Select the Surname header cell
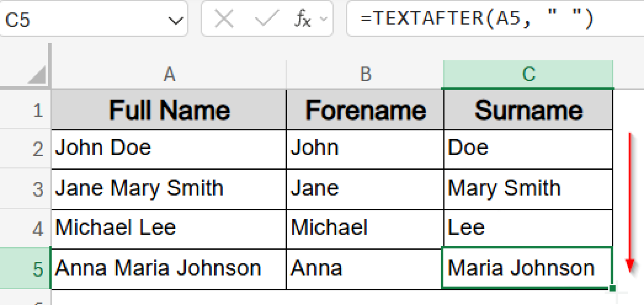This screenshot has height=305, width=644. (x=527, y=109)
